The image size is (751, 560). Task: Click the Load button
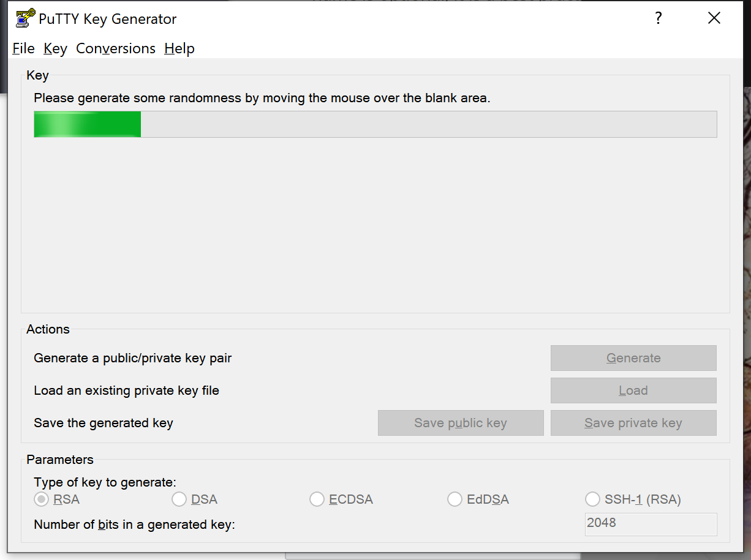pos(633,390)
